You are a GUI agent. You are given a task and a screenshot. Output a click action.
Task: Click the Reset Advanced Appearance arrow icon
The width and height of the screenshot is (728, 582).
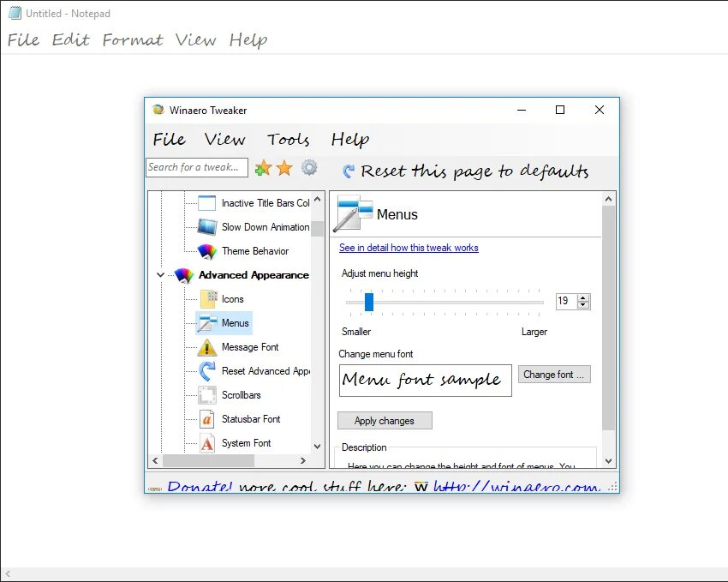[207, 371]
